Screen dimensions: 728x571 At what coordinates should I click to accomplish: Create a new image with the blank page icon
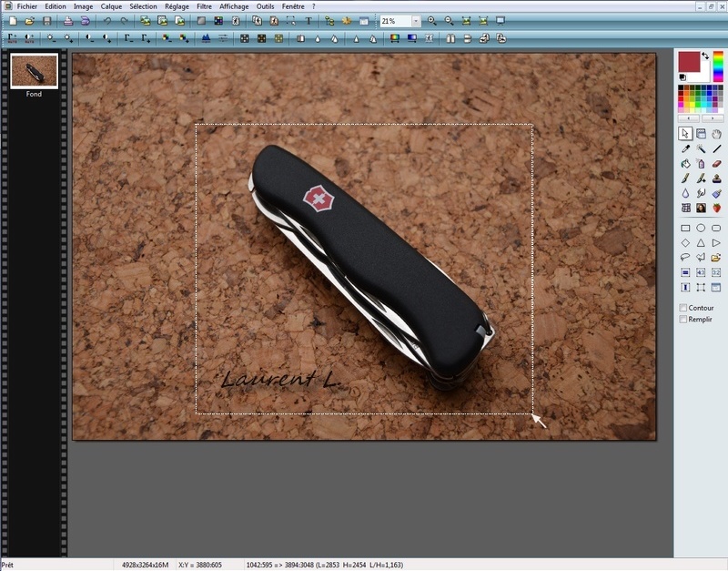pos(13,21)
